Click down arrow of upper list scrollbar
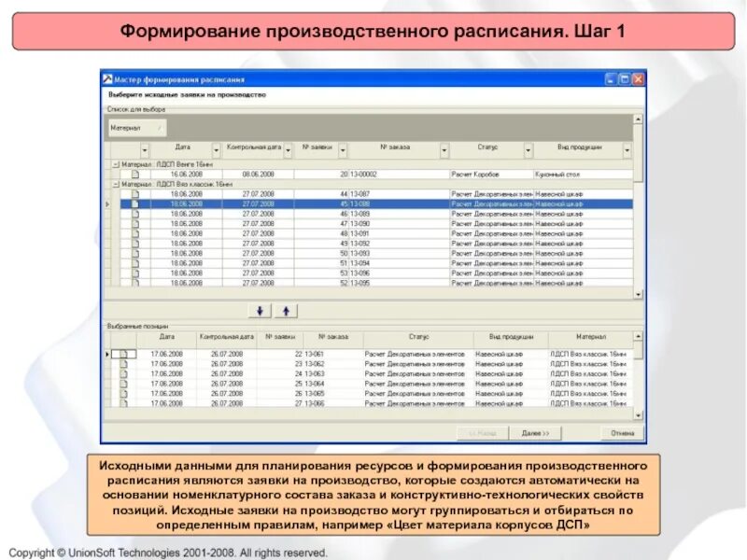747x560 pixels. point(638,294)
